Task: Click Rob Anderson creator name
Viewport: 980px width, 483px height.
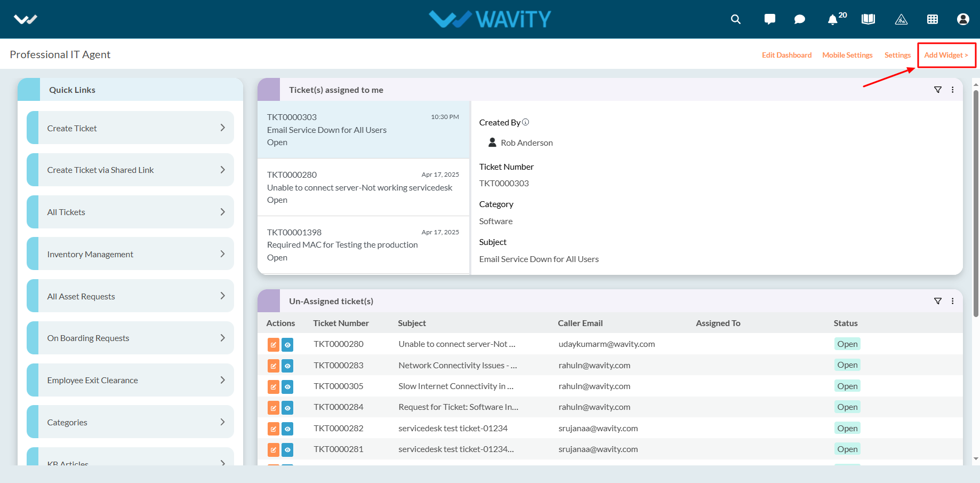Action: pyautogui.click(x=527, y=142)
